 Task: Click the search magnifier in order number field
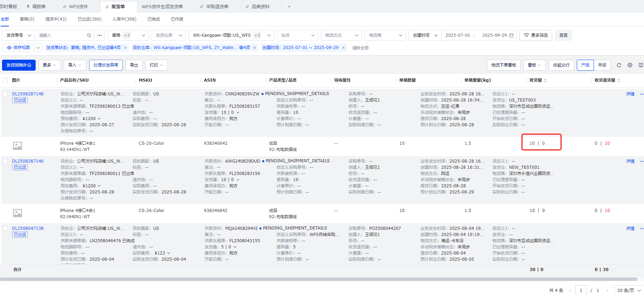[89, 35]
